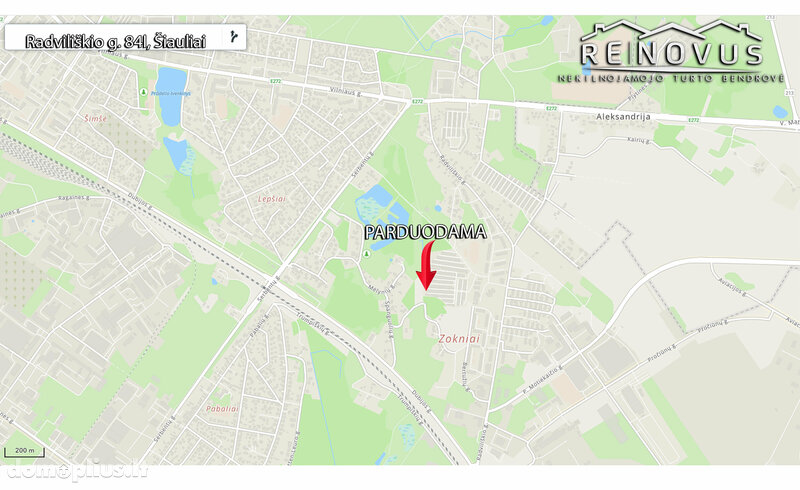Click the Dubijos g. street label near railway
The image size is (800, 490).
pos(142,209)
